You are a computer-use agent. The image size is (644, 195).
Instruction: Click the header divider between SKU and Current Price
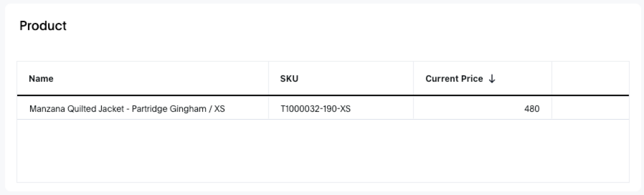(413, 79)
